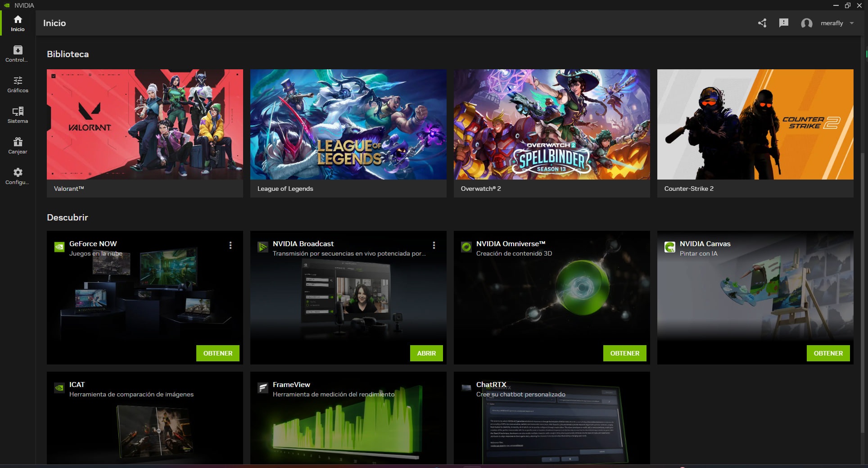868x468 pixels.
Task: Open the Counter-Strike 2 game thumbnail
Action: pyautogui.click(x=755, y=124)
